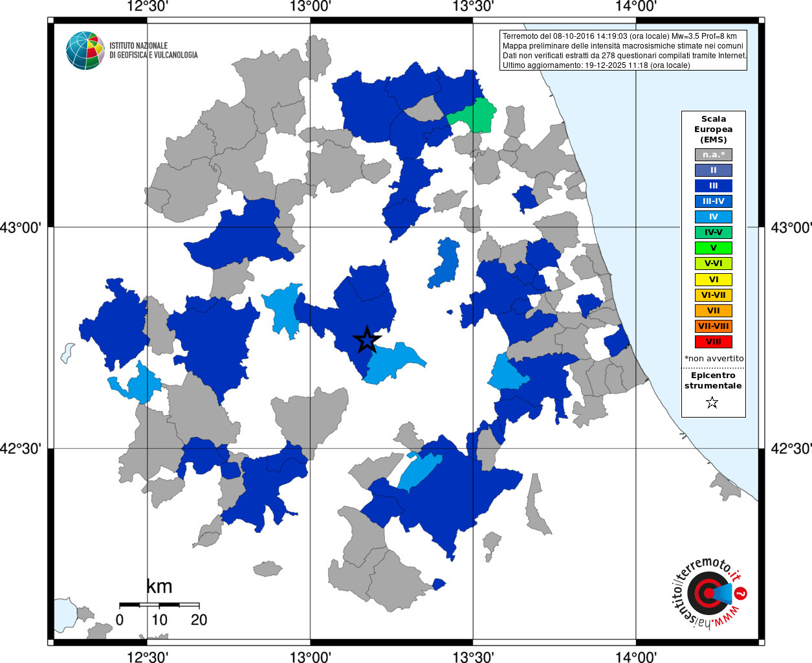This screenshot has width=812, height=663.
Task: Click the haisentitoilterremoto.it logo
Action: pyautogui.click(x=710, y=592)
